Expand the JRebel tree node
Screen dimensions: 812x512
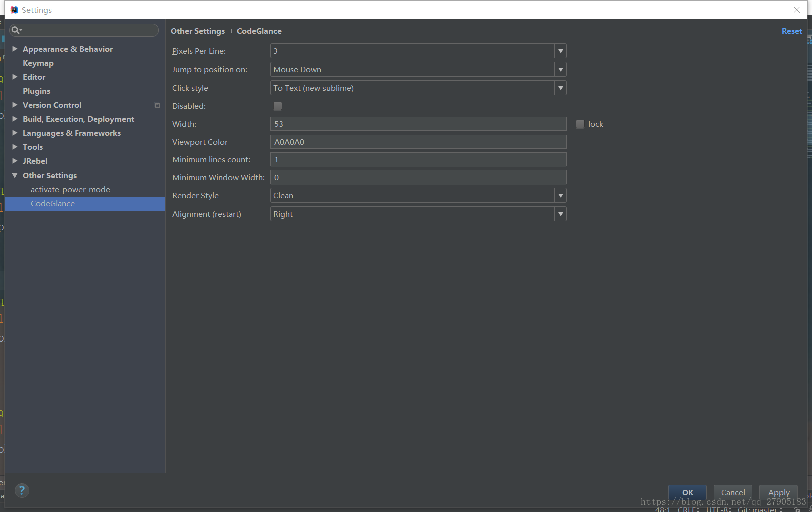[x=15, y=161]
